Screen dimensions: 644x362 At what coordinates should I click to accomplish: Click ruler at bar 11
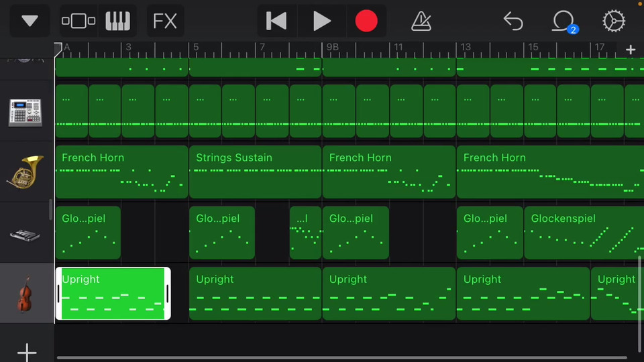(x=398, y=47)
